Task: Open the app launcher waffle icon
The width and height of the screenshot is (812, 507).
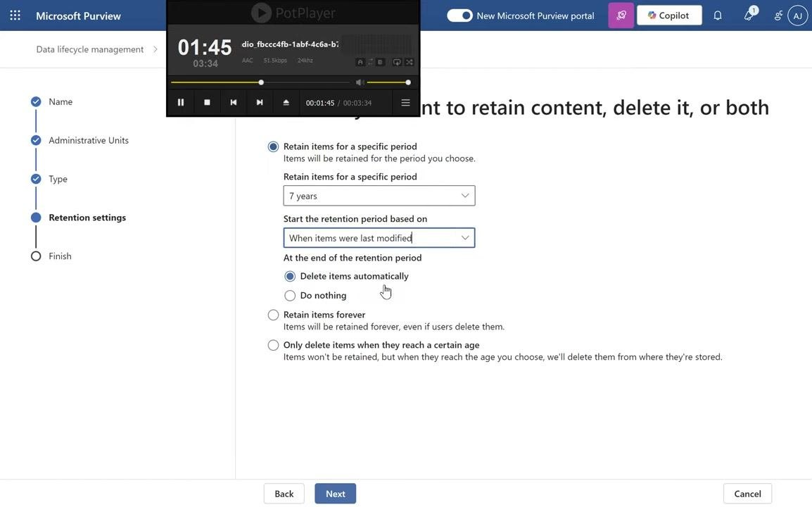Action: coord(15,15)
